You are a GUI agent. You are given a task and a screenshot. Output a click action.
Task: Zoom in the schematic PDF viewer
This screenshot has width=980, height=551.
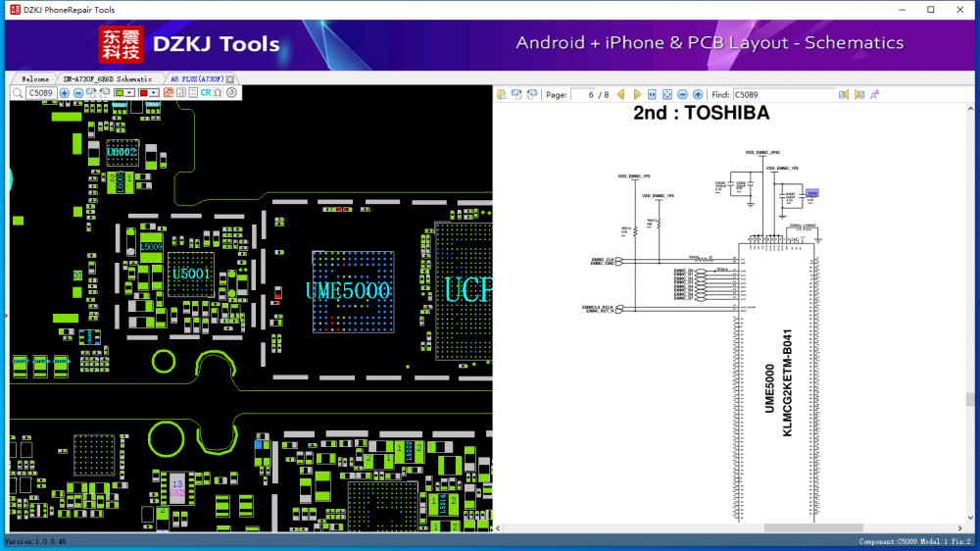pyautogui.click(x=698, y=95)
